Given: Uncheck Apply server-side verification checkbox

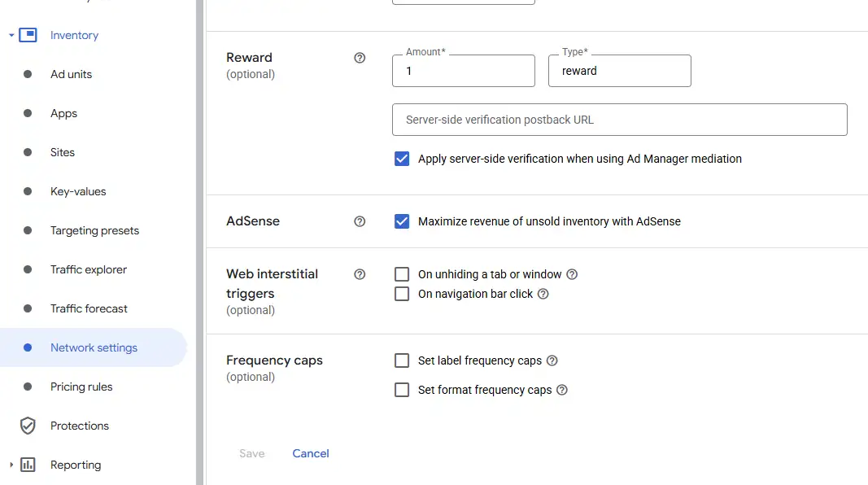Looking at the screenshot, I should (402, 159).
